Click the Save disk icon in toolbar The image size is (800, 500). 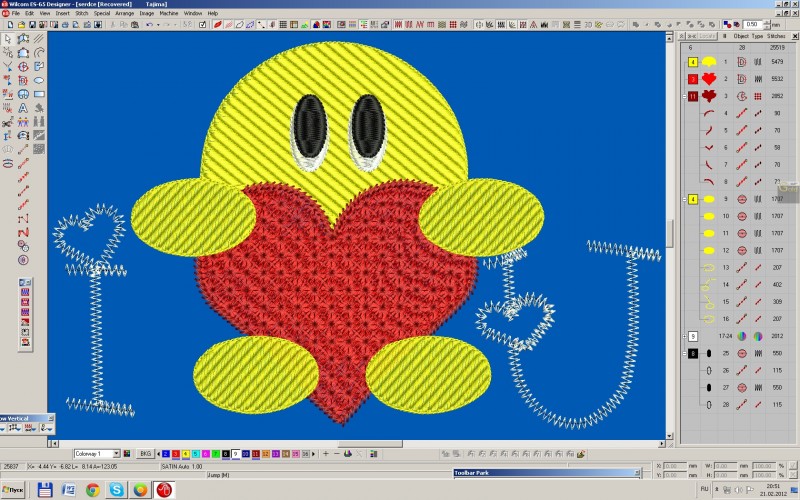pos(32,24)
